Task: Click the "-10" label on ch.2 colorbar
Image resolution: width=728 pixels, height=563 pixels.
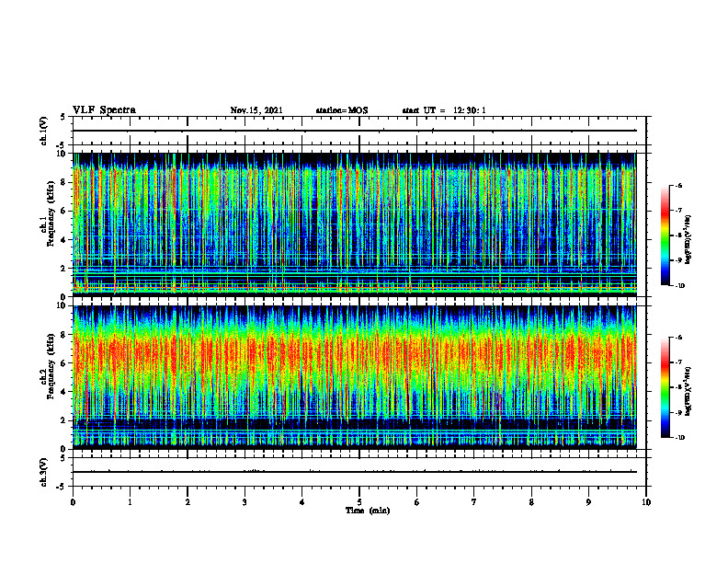Action: pyautogui.click(x=680, y=438)
